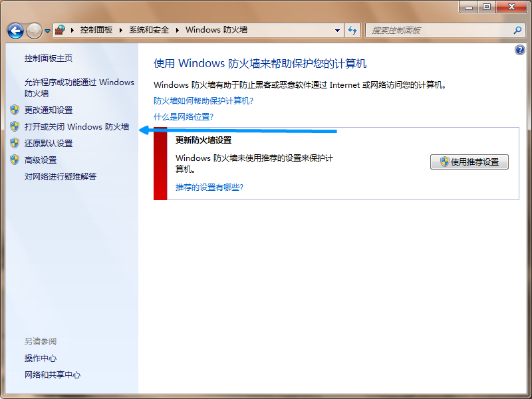Screen dimensions: 532x399
Task: Select 系统和安全 in the address breadcrumb
Action: [149, 30]
